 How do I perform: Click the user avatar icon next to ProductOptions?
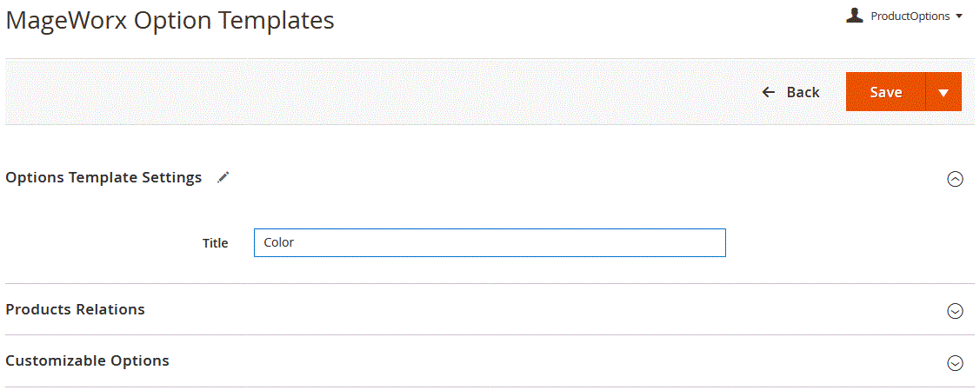click(855, 16)
